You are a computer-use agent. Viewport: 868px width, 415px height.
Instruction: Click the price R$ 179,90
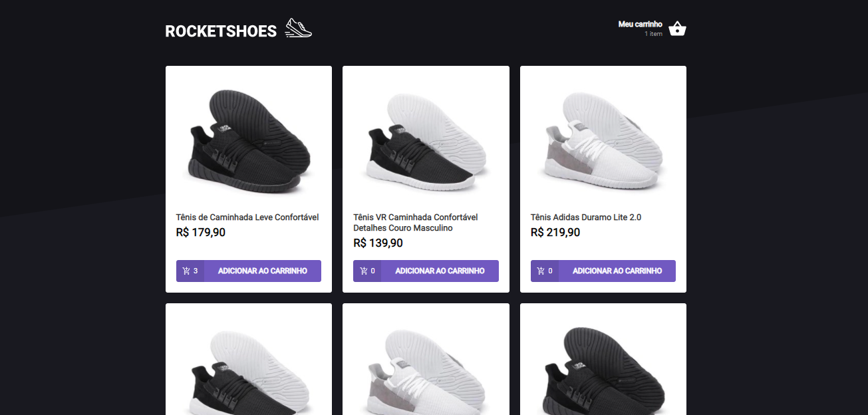pos(200,232)
